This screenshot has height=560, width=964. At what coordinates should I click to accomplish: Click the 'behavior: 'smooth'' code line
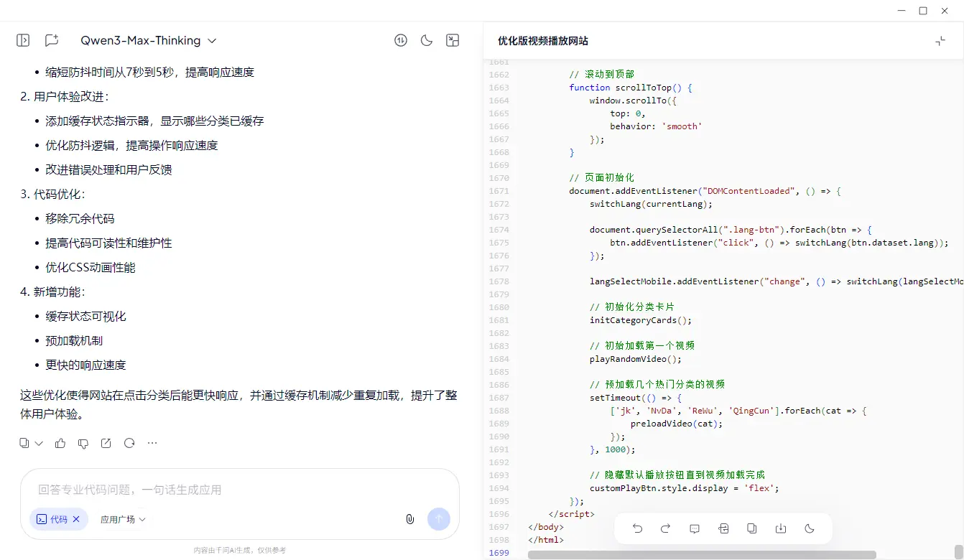point(656,126)
